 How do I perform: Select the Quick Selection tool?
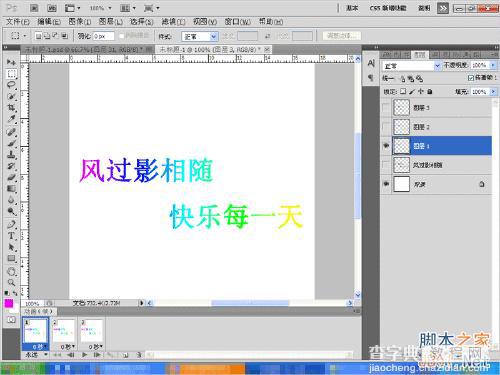(11, 96)
